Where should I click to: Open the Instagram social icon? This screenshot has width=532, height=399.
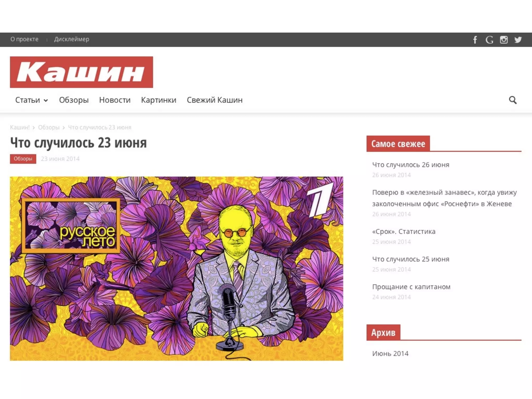tap(504, 40)
